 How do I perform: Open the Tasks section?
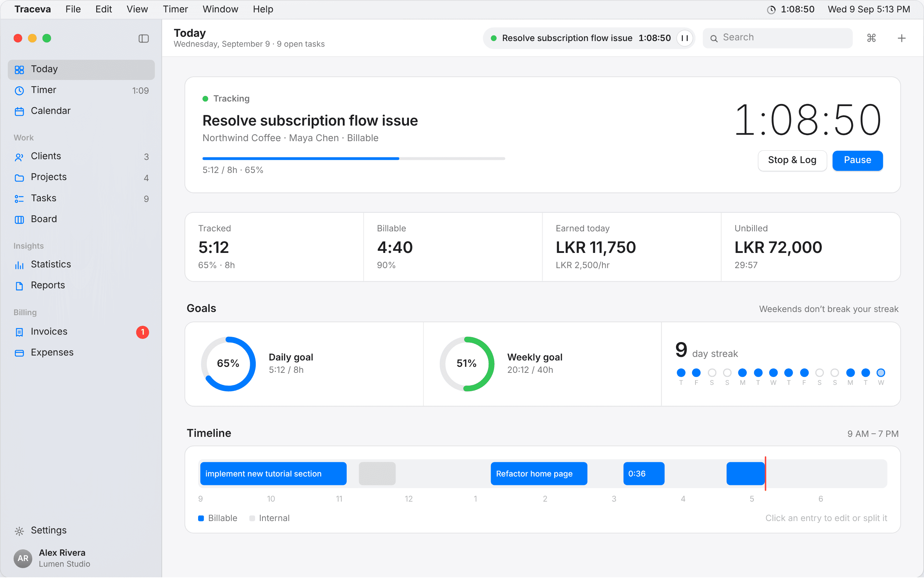point(81,198)
